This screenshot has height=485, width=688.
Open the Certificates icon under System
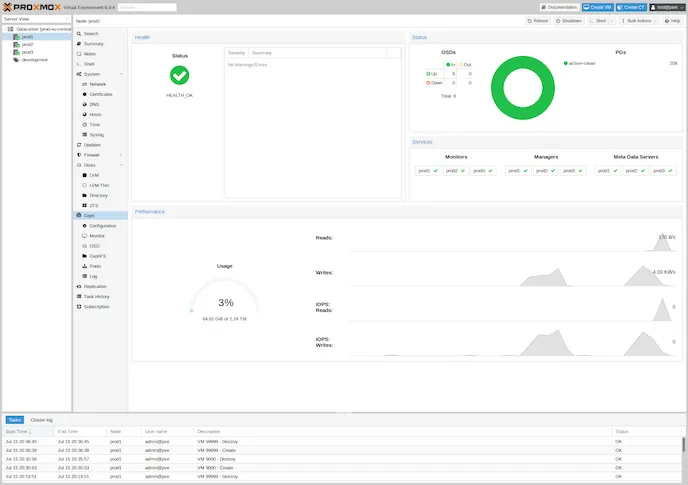(x=85, y=94)
